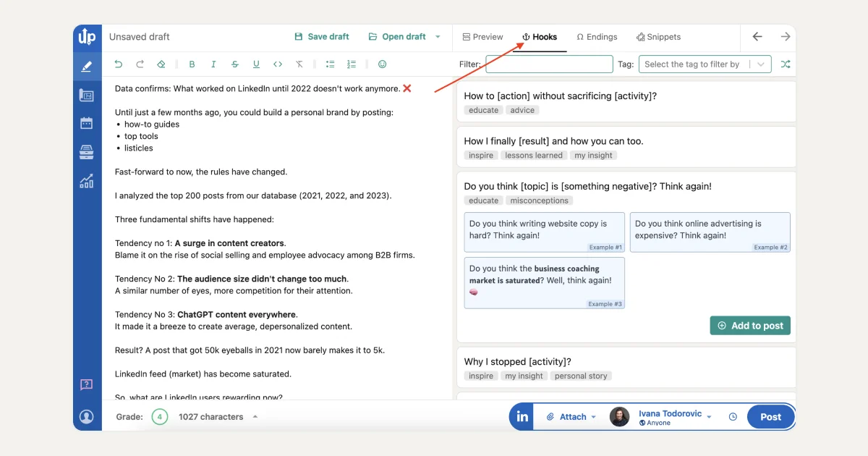Open the Snippets tab
868x456 pixels.
[660, 37]
